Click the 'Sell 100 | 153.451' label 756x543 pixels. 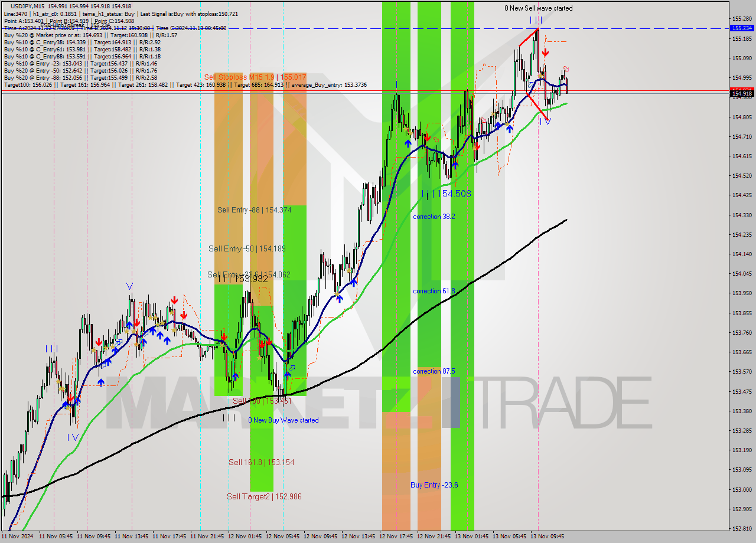(x=262, y=401)
